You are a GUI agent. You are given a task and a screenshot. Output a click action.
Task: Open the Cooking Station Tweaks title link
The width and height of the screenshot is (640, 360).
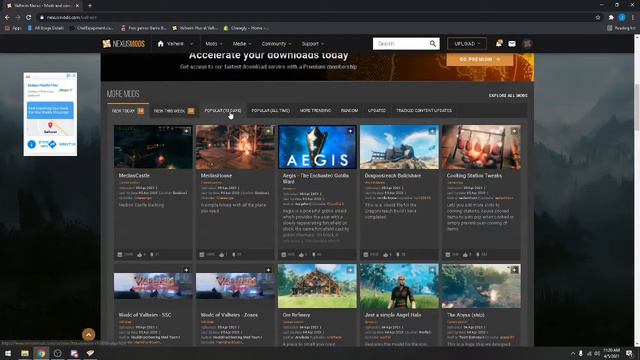474,176
